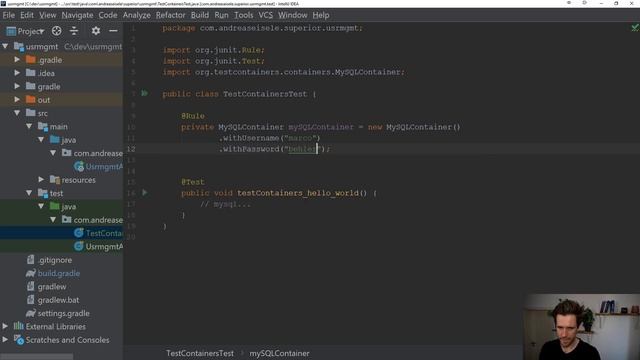Open the Help menu
640x360 pixels.
click(321, 15)
